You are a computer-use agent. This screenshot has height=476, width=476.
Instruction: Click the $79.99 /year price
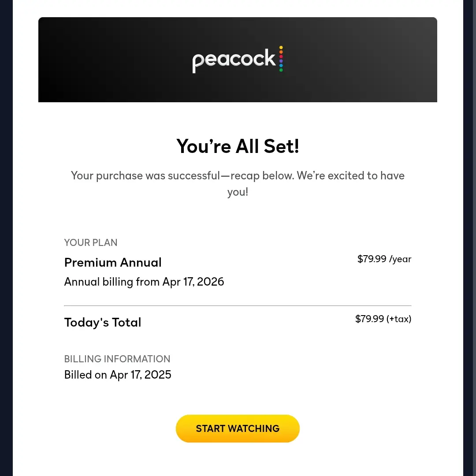tap(384, 259)
